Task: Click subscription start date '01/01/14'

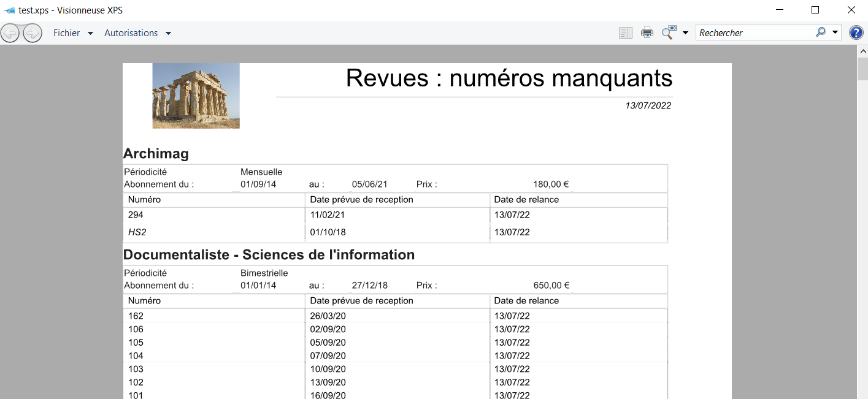Action: pyautogui.click(x=258, y=285)
